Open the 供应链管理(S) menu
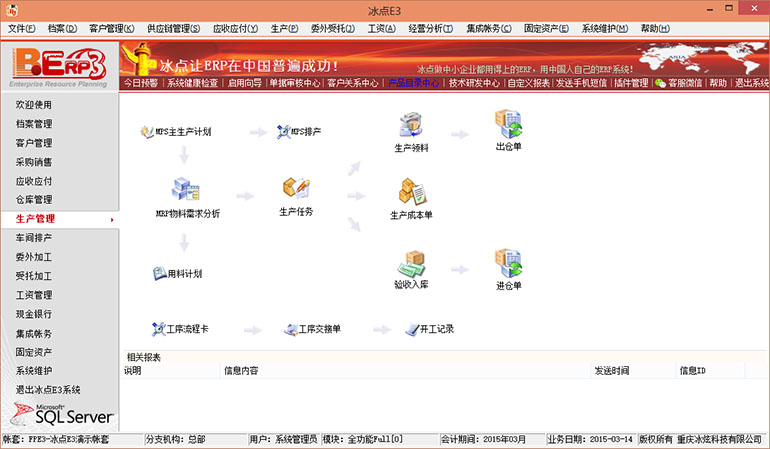The height and width of the screenshot is (449, 770). (x=173, y=28)
